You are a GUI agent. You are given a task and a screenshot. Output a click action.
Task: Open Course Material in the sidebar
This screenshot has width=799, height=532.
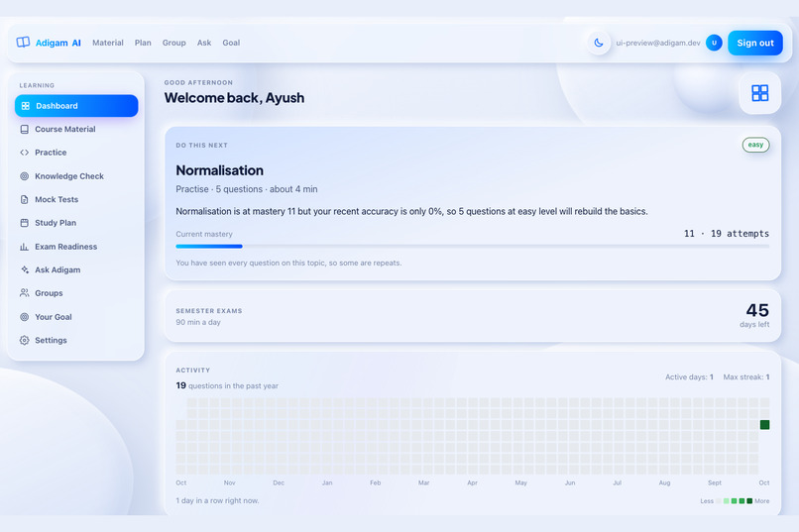76,130
